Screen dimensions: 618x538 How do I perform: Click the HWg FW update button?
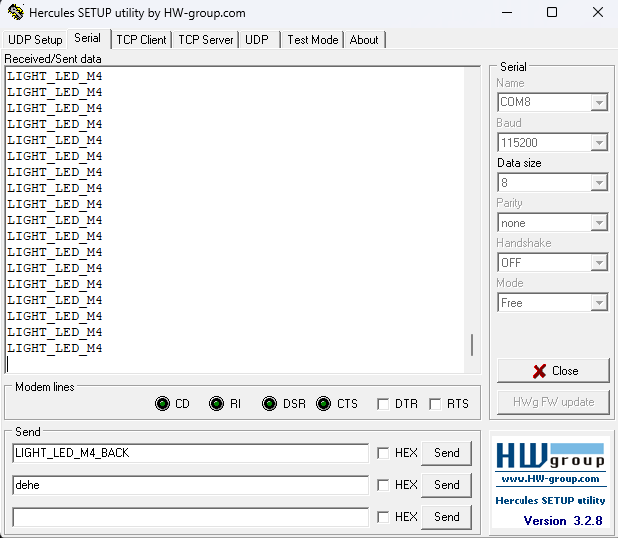(553, 402)
